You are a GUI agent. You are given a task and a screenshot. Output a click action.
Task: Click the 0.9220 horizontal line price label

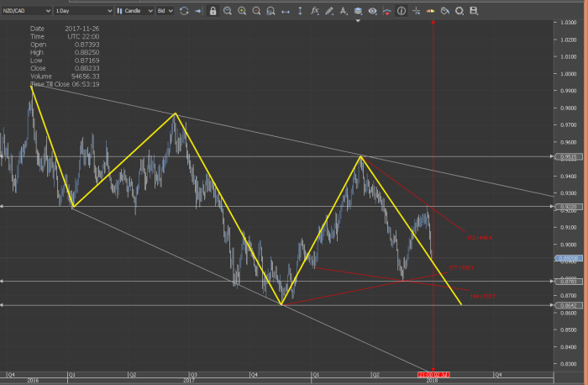[x=569, y=207]
